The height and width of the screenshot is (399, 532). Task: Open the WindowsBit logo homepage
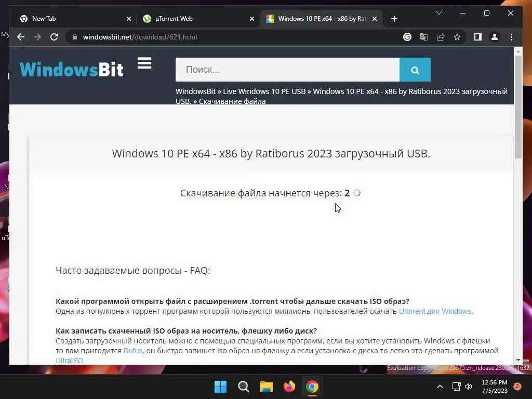point(71,70)
